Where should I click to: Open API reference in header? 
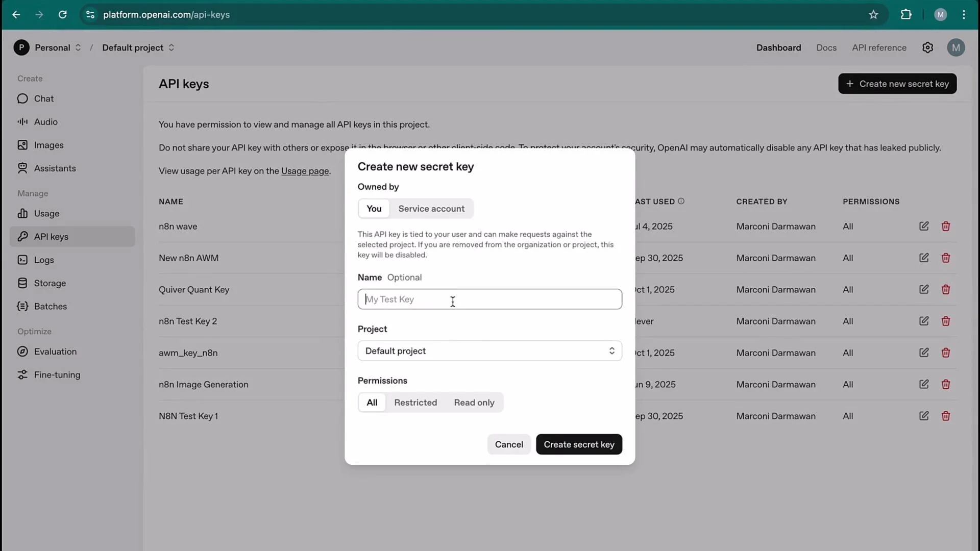coord(879,47)
